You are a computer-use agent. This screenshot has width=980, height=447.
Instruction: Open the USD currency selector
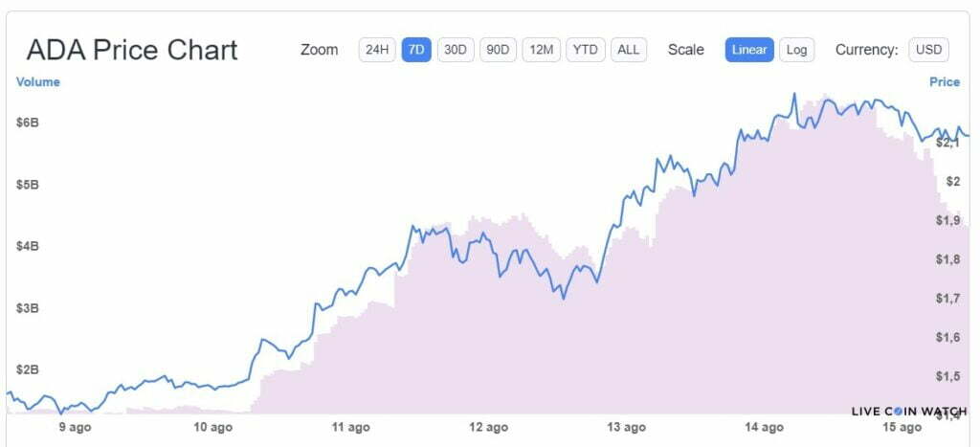[928, 50]
